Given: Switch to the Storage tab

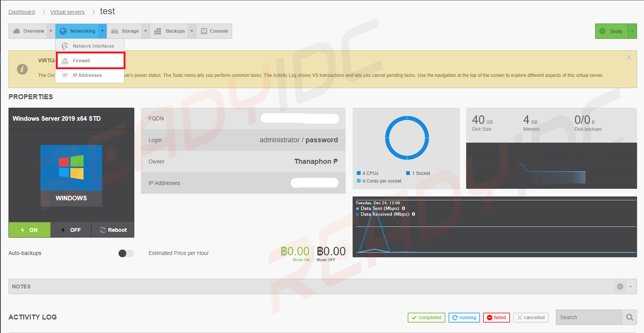Looking at the screenshot, I should point(124,31).
